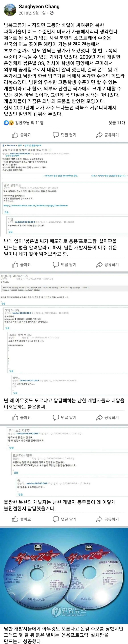Open the post date 2018년 5월 1일
The image size is (128, 644).
[32, 13]
